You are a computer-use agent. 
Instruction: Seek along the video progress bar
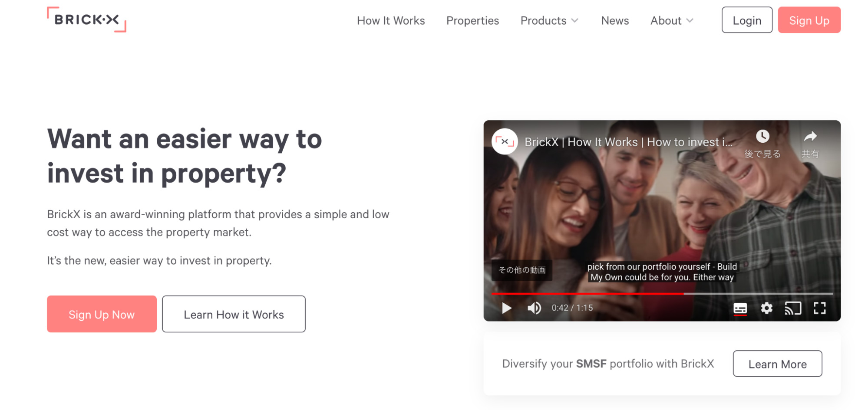[662, 294]
